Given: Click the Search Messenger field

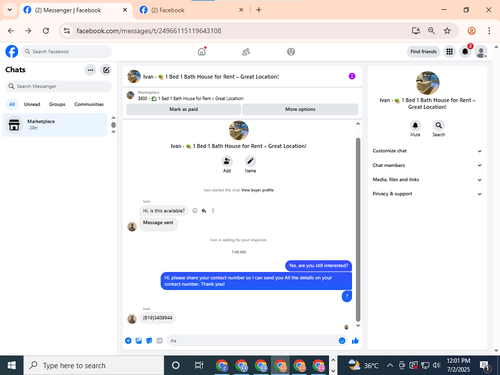Looking at the screenshot, I should point(58,86).
